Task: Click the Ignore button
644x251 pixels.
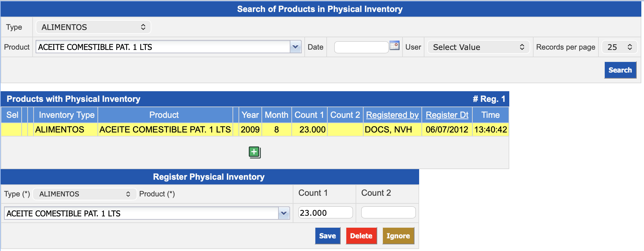Action: 398,236
